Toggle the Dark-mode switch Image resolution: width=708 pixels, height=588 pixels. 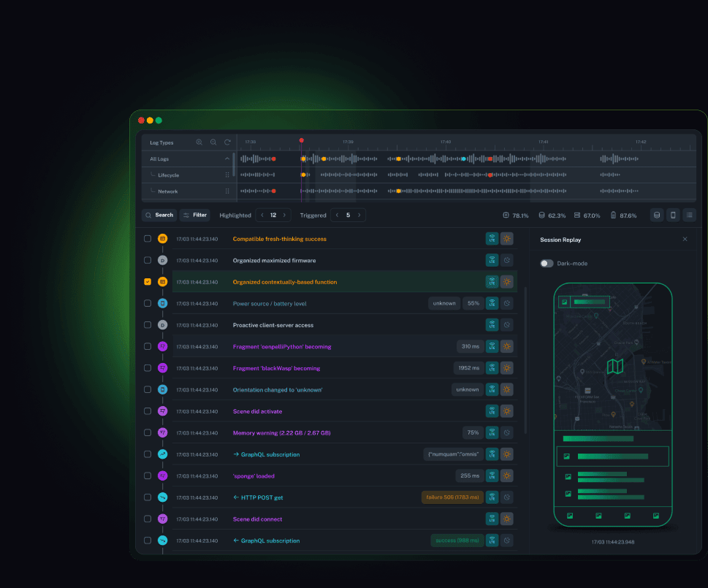pyautogui.click(x=547, y=264)
